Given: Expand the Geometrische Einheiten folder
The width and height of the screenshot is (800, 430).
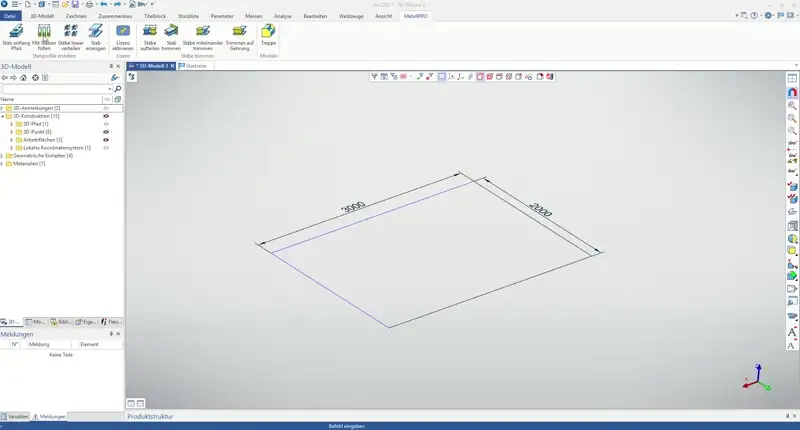Looking at the screenshot, I should (x=3, y=156).
